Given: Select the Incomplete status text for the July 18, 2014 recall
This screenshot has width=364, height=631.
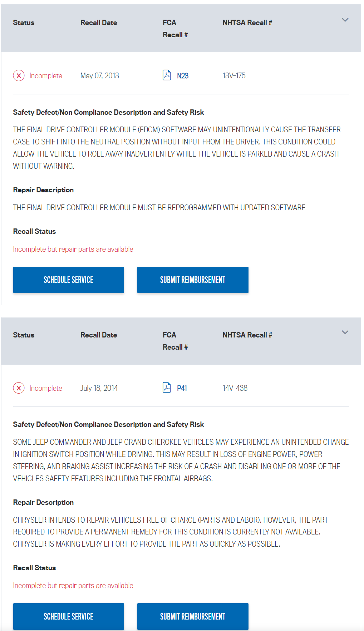Looking at the screenshot, I should point(46,388).
